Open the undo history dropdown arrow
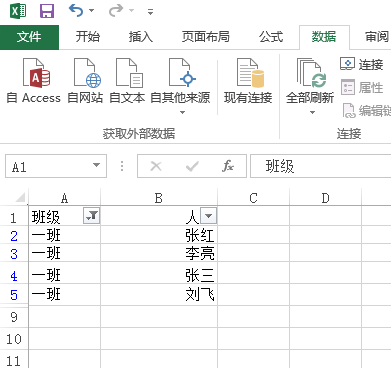391x368 pixels. (92, 11)
